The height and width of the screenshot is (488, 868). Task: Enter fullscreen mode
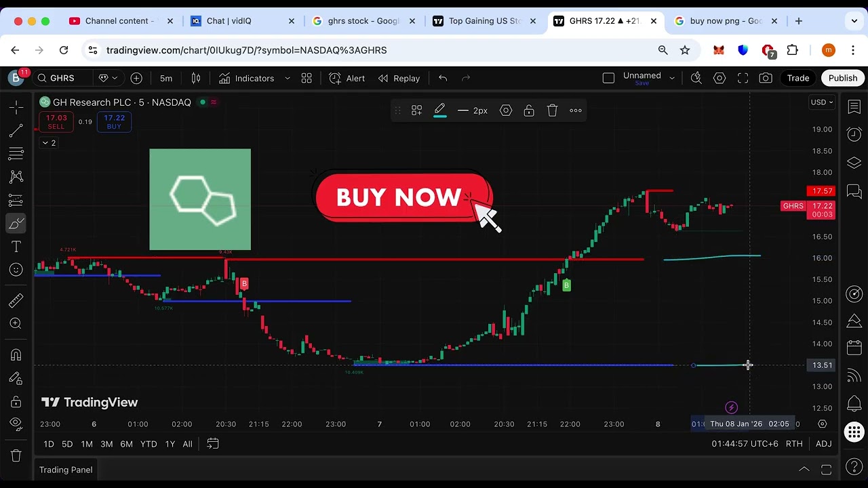click(x=743, y=78)
